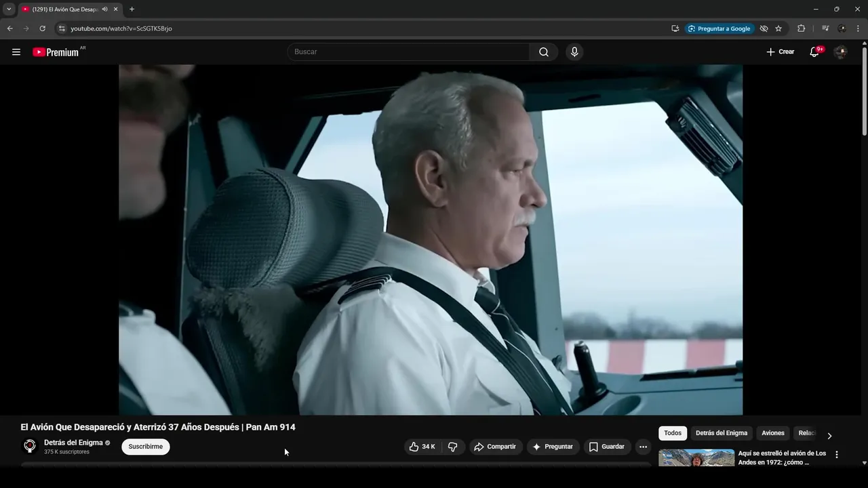Image resolution: width=868 pixels, height=488 pixels.
Task: Click the video player to pause
Action: (x=431, y=239)
